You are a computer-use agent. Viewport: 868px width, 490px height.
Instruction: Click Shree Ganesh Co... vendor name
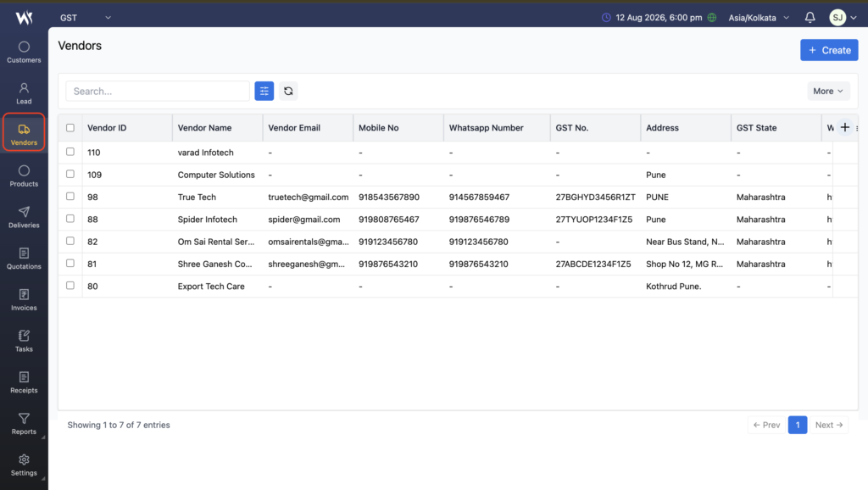[x=214, y=264]
